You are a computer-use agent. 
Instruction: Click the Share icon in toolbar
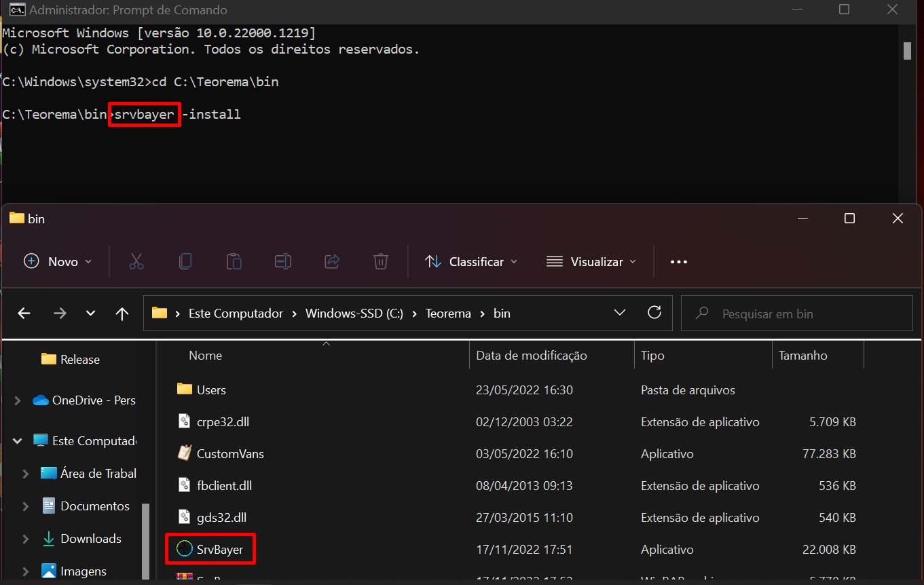tap(332, 261)
